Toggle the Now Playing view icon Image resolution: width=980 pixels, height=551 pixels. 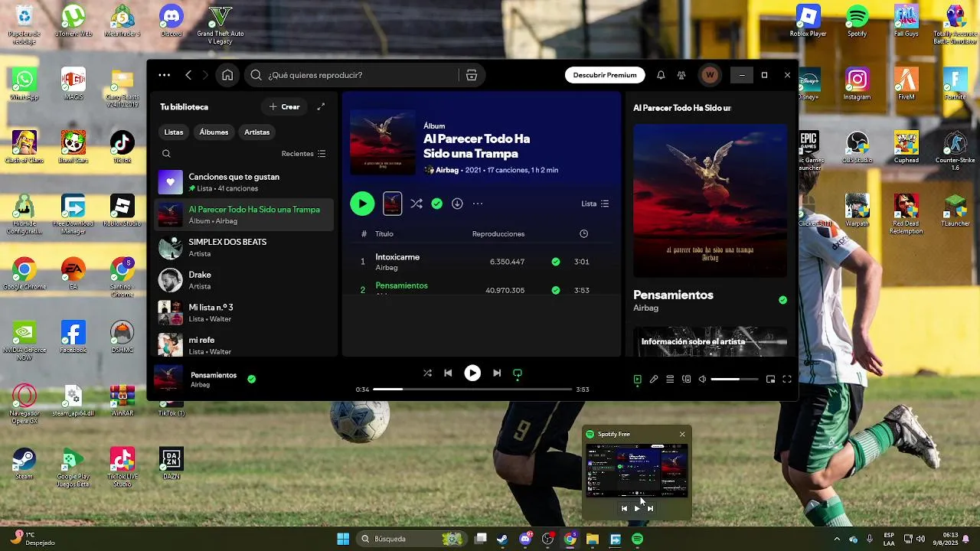[x=637, y=379]
